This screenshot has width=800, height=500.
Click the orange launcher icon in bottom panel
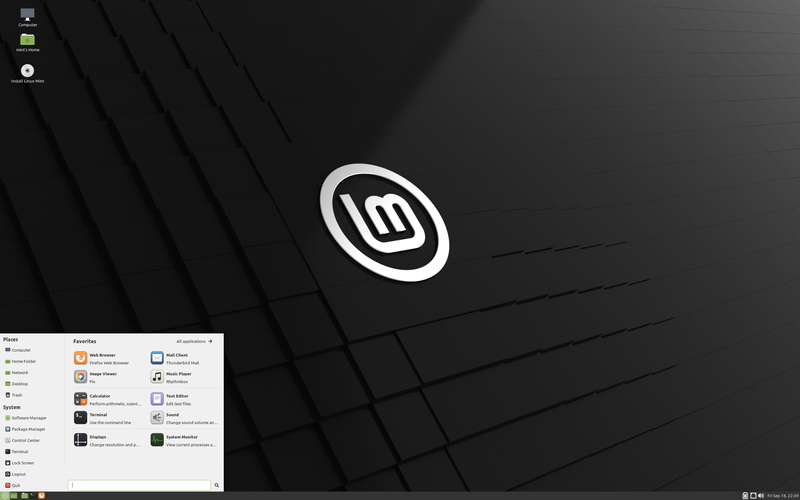pos(41,495)
